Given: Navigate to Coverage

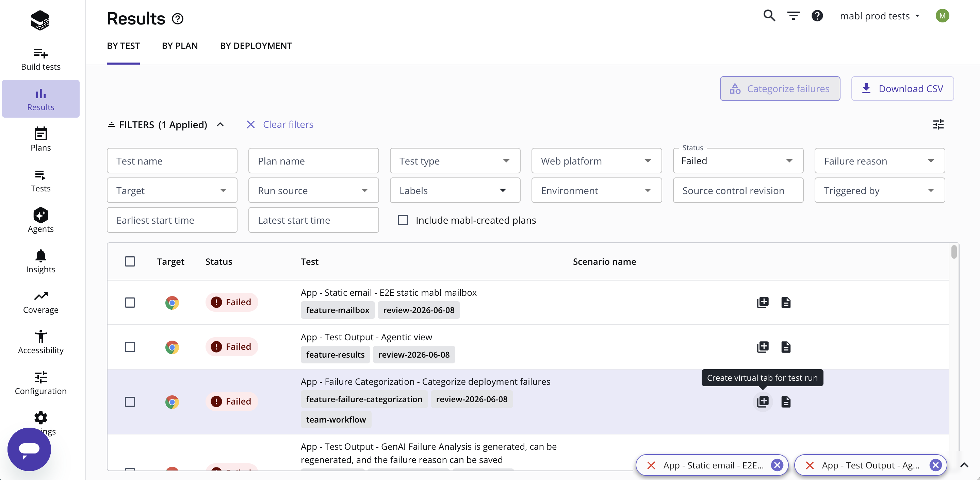Looking at the screenshot, I should click(41, 302).
